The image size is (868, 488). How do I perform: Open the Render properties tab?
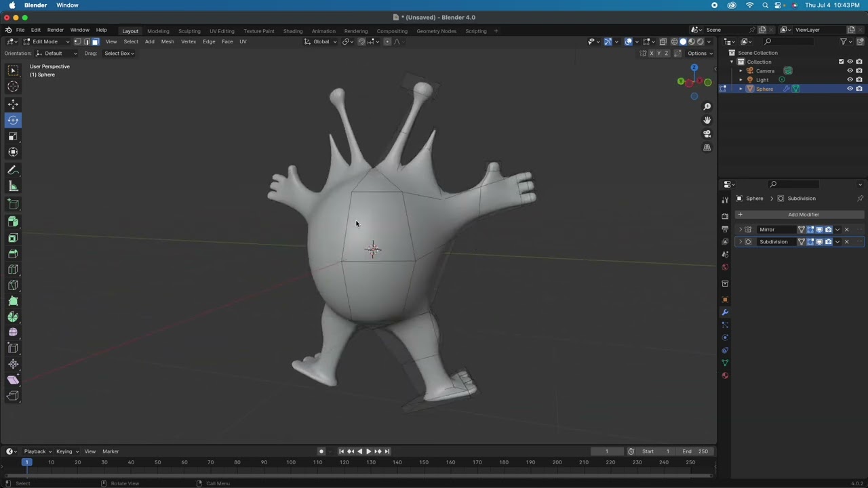[x=725, y=216]
